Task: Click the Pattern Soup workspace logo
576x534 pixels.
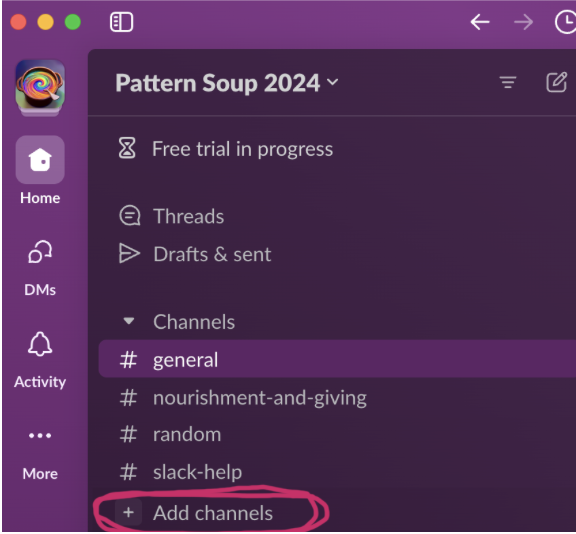Action: coord(40,86)
